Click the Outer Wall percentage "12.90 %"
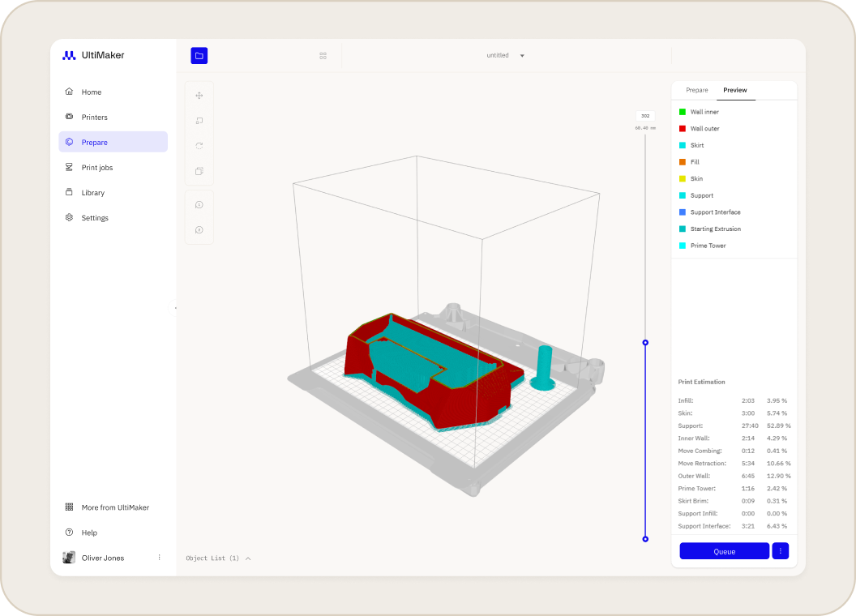The height and width of the screenshot is (616, 856). [x=778, y=477]
